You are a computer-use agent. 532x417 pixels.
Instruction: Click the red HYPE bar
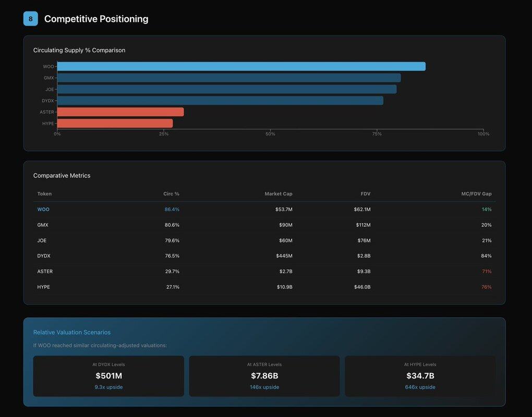pyautogui.click(x=115, y=124)
